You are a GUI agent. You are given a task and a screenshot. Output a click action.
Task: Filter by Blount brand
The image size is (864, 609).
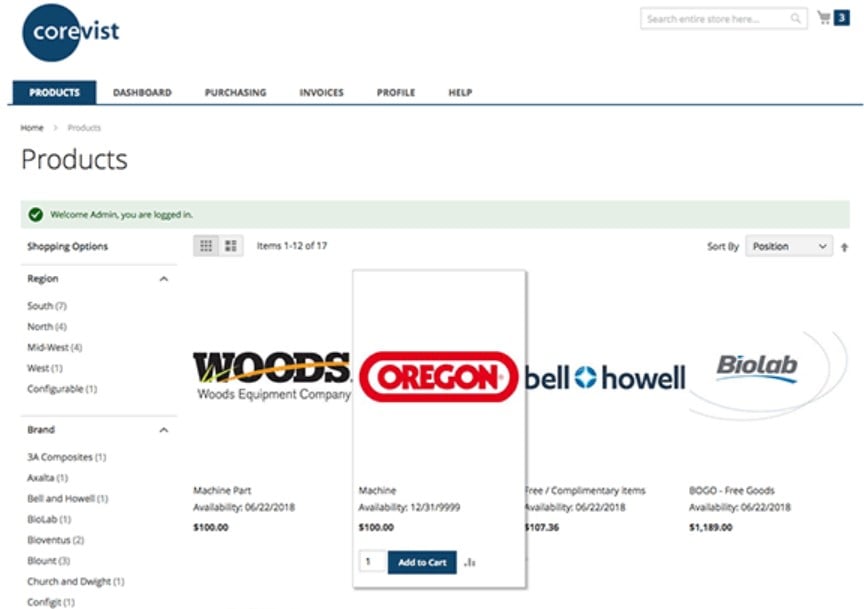[48, 561]
